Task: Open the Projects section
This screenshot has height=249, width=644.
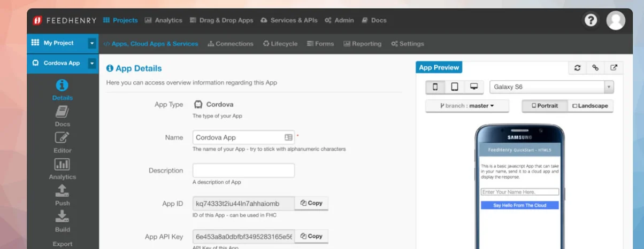Action: coord(120,20)
